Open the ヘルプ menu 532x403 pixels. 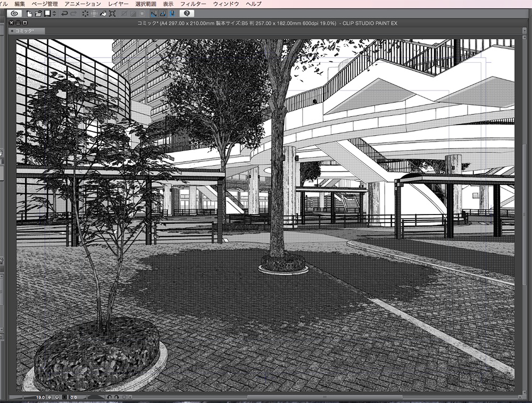(x=254, y=4)
